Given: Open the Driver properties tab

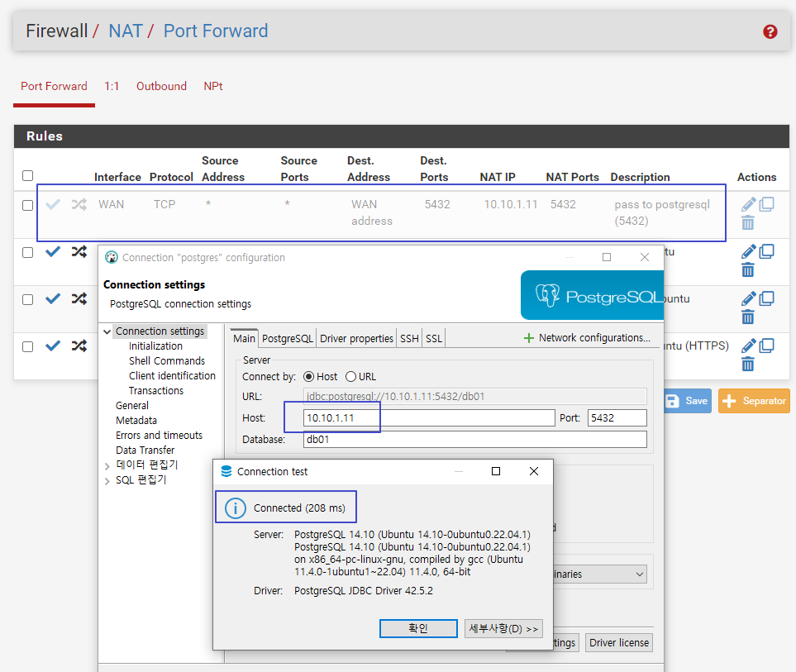Looking at the screenshot, I should tap(356, 339).
